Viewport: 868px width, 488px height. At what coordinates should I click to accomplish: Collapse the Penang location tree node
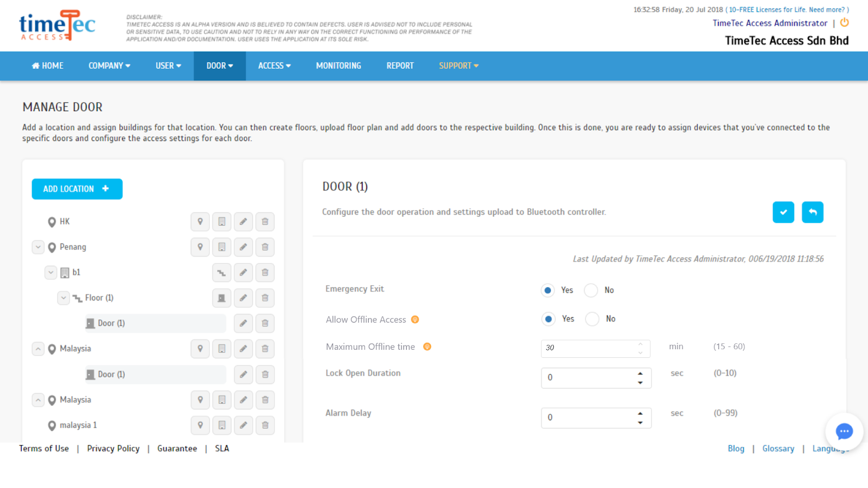point(38,247)
